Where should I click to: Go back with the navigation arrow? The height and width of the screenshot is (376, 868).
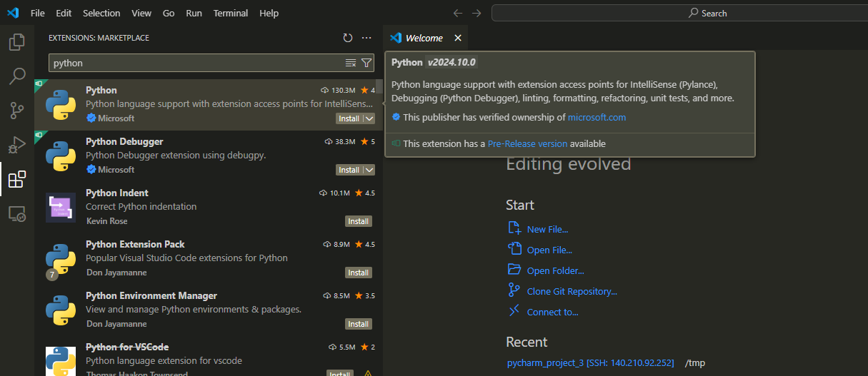(458, 13)
